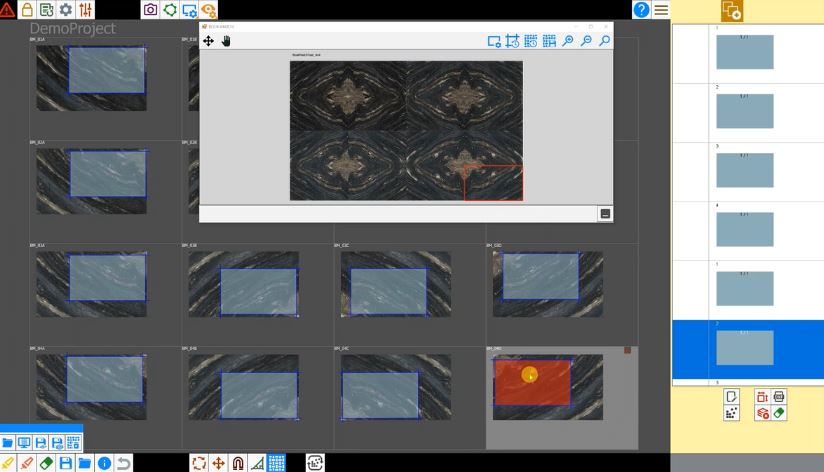This screenshot has width=824, height=472.
Task: Click the crop with clock icon in preview
Action: pos(512,41)
